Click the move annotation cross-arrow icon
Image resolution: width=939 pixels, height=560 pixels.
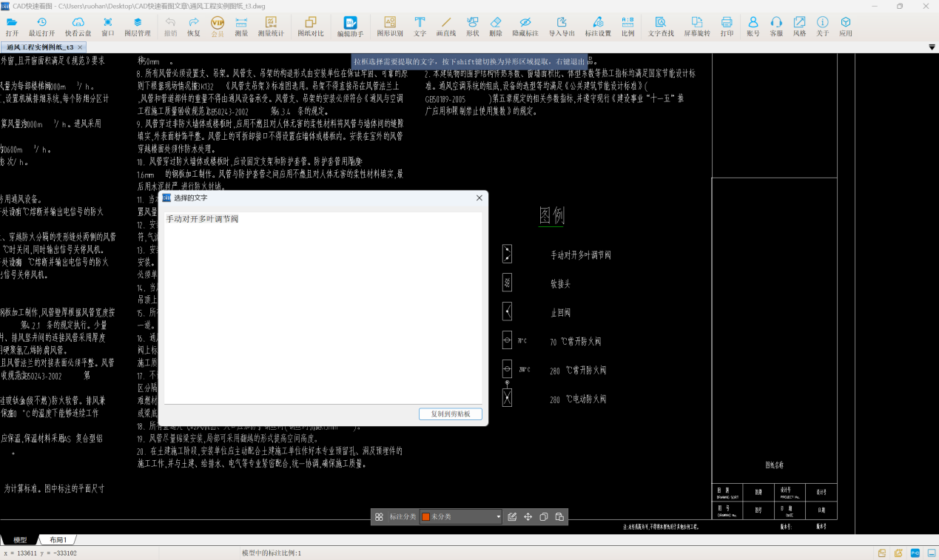528,517
